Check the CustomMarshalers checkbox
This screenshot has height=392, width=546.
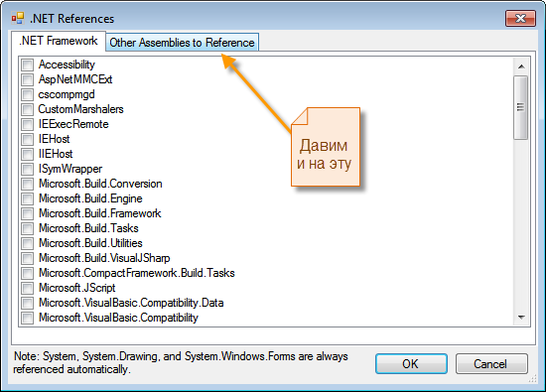(x=27, y=109)
